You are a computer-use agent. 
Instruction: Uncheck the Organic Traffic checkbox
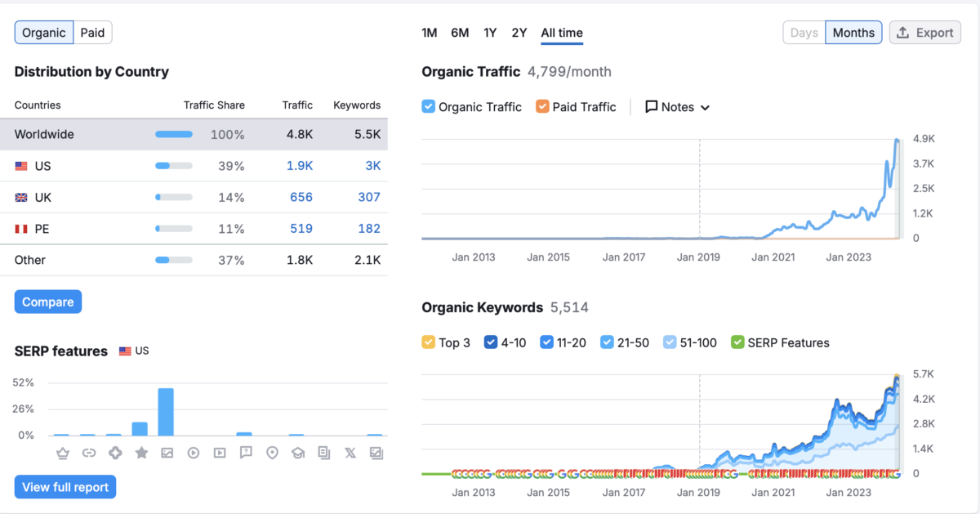coord(429,107)
